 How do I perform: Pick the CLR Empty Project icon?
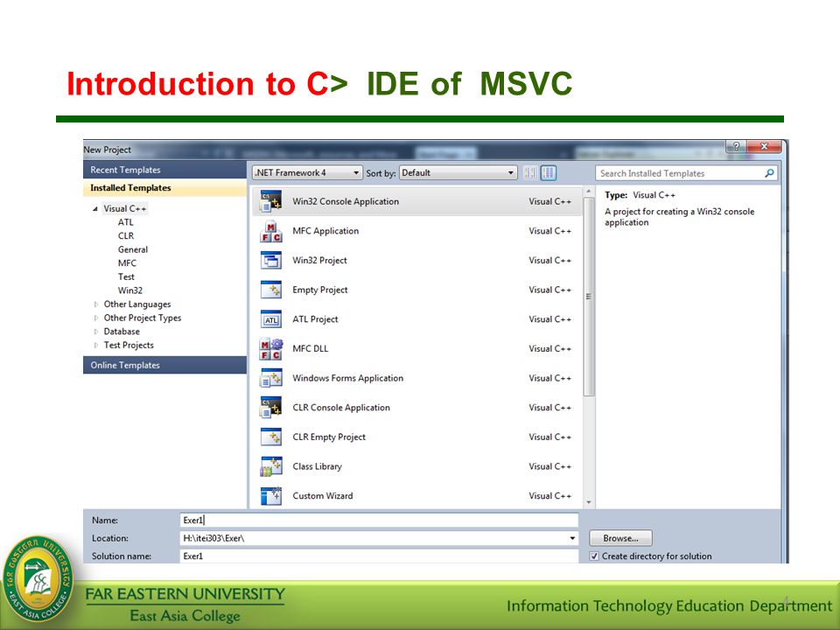(270, 437)
